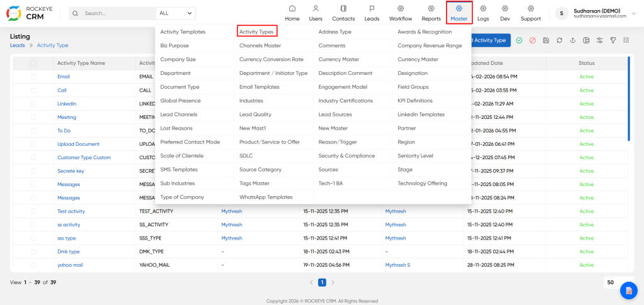Tick the checkbox for Meeting row
This screenshot has height=305, width=644.
pos(33,117)
